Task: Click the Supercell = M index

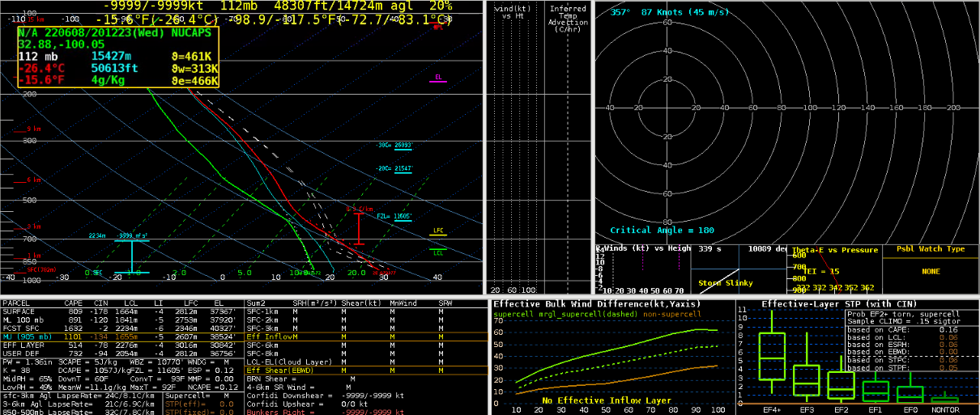Action: (x=195, y=395)
